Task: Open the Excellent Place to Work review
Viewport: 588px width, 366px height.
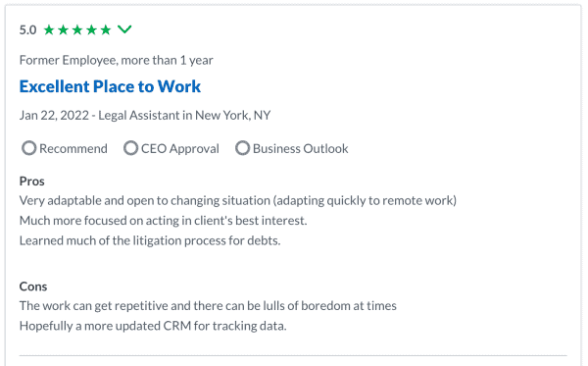Action: pos(110,86)
